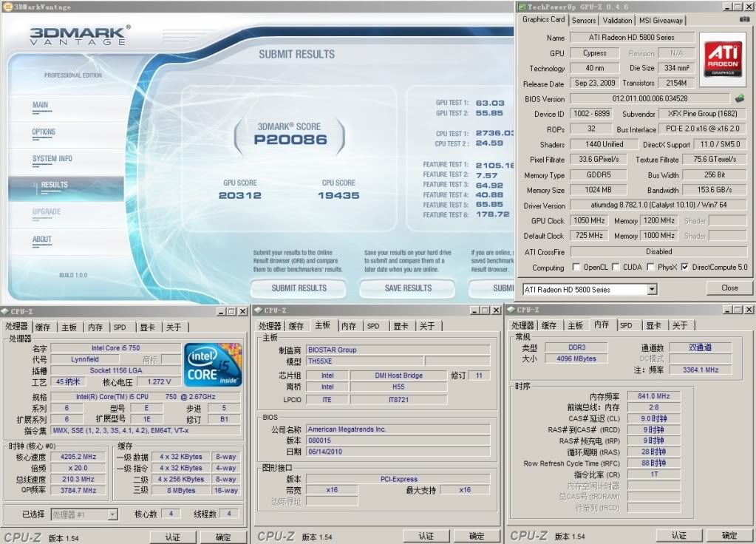Select the 缓存 tab in the Intel Core i5 CPU-Z window
The height and width of the screenshot is (544, 756).
(43, 327)
